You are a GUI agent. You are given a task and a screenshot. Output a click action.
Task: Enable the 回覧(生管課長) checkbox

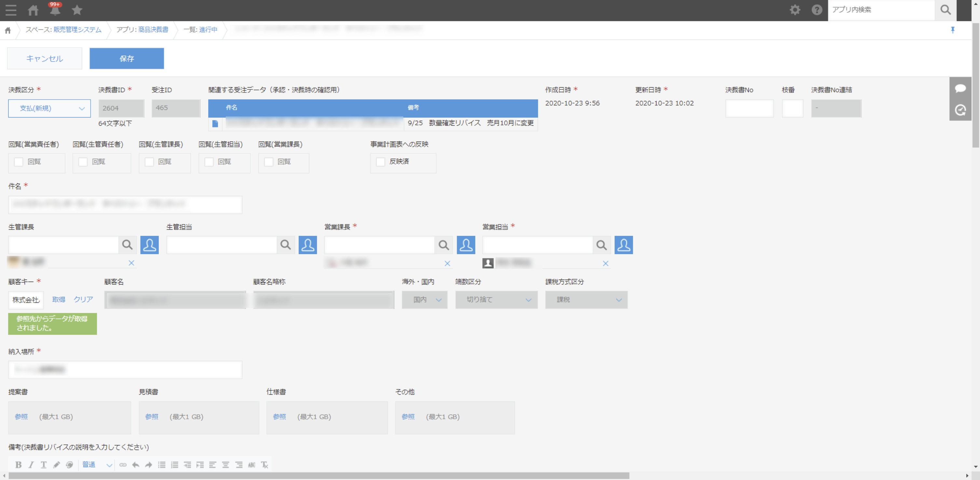(150, 162)
